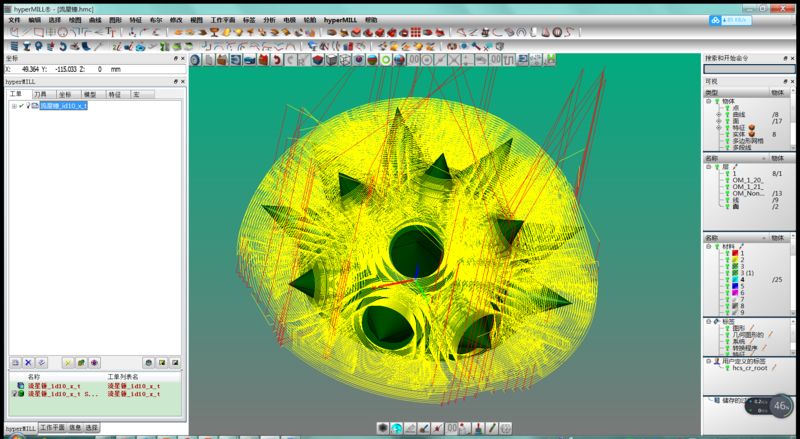Expand the 曲线 node in visibility tree
Screen dimensions: 800x439
point(719,114)
